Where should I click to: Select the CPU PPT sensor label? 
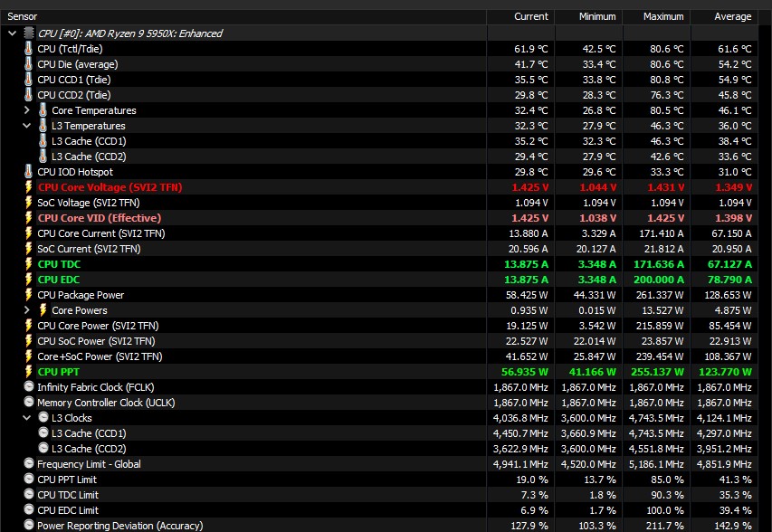tap(58, 372)
